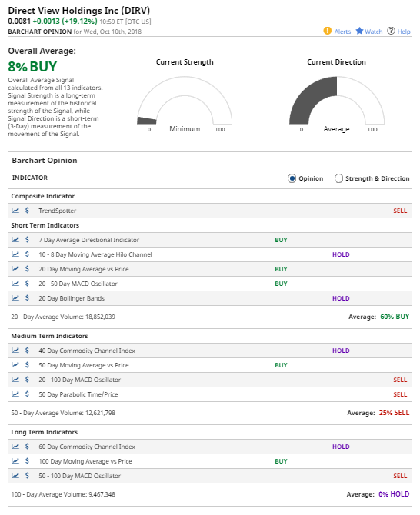420x515 pixels.
Task: Click the Current Direction gauge
Action: (336, 101)
